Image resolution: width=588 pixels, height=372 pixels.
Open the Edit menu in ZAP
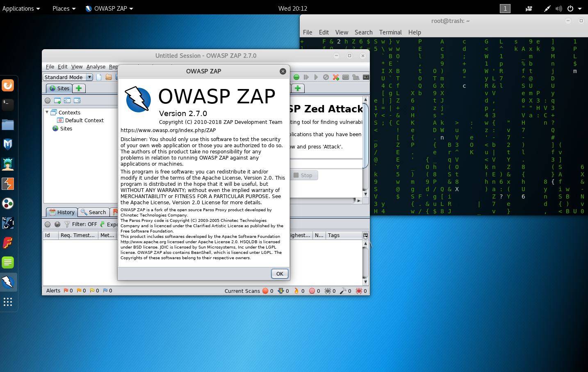coord(62,66)
